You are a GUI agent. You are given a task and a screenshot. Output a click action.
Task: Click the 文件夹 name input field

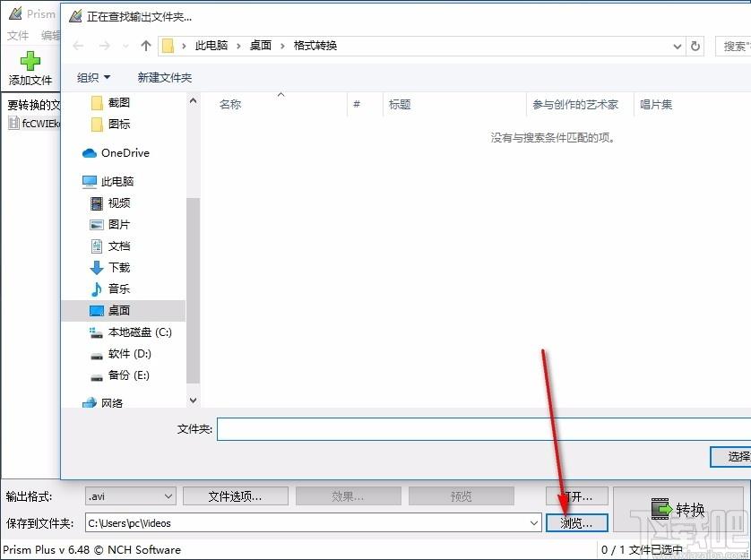pyautogui.click(x=484, y=429)
